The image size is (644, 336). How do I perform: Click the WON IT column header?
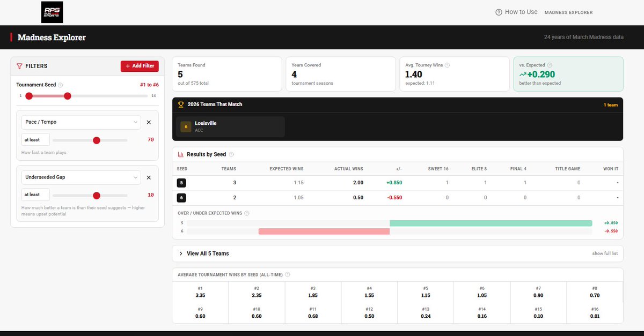click(611, 169)
